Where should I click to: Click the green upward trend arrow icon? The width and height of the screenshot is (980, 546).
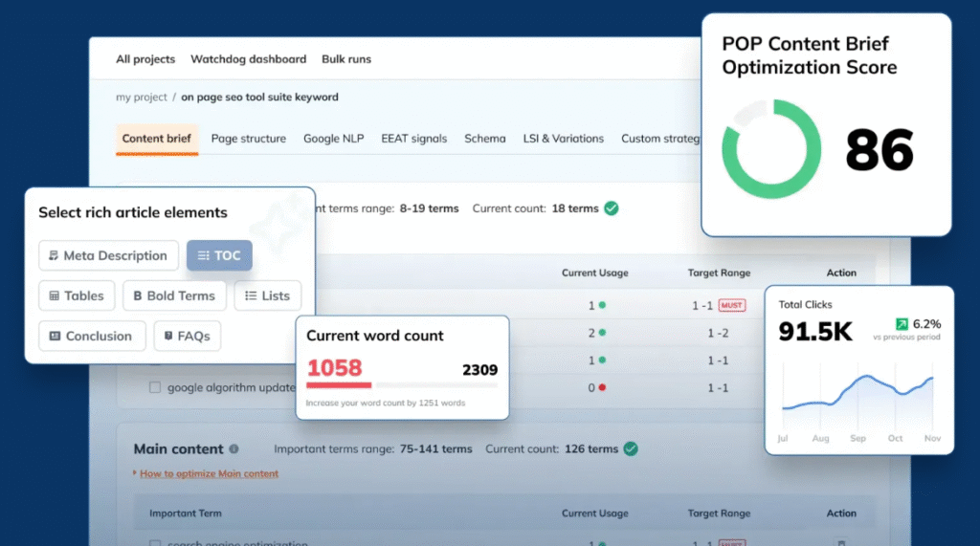[x=901, y=324]
